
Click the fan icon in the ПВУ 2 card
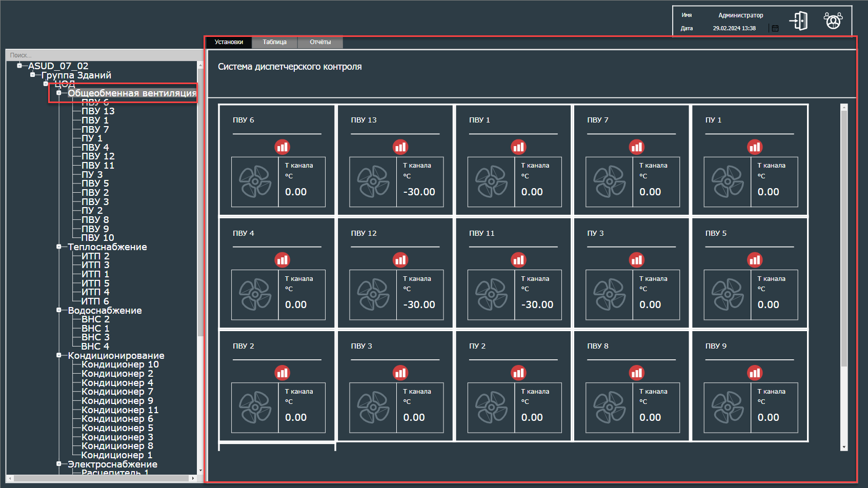pos(255,408)
